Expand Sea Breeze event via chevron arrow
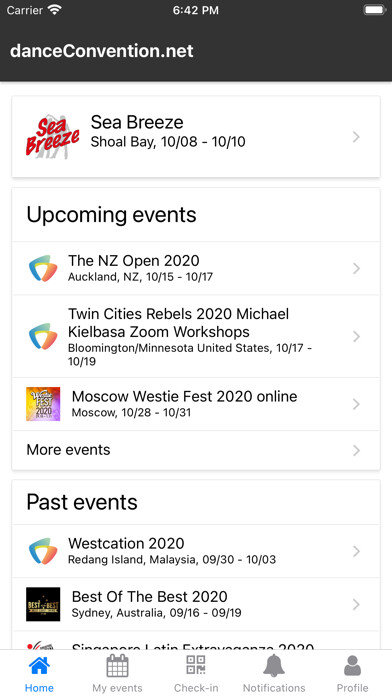Image resolution: width=392 pixels, height=696 pixels. click(356, 137)
